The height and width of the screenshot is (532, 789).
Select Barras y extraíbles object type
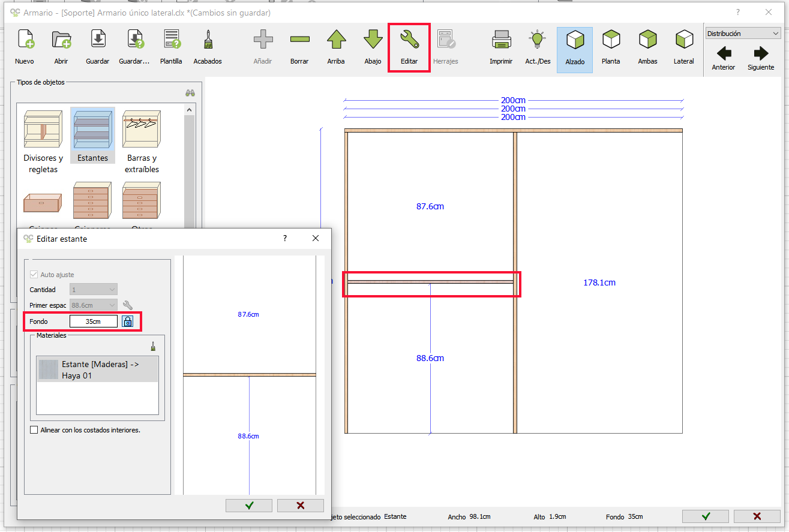(x=142, y=142)
